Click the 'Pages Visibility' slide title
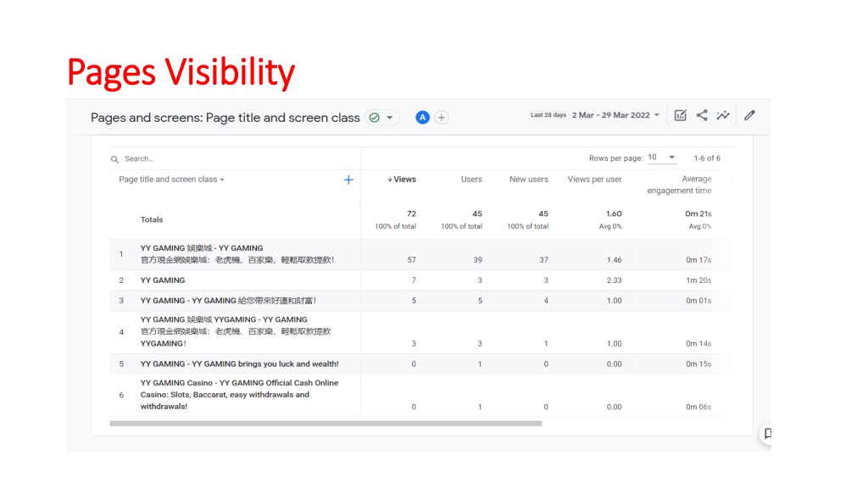The height and width of the screenshot is (488, 868). point(181,73)
